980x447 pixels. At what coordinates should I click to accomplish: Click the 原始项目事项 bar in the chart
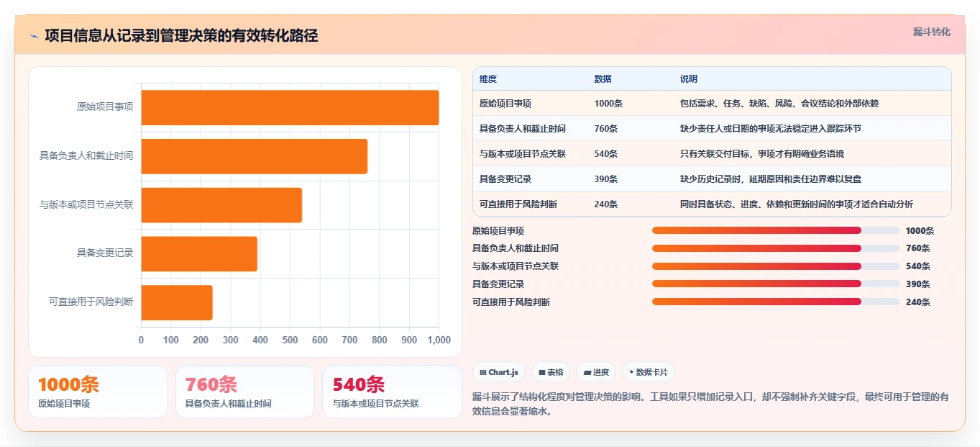290,107
